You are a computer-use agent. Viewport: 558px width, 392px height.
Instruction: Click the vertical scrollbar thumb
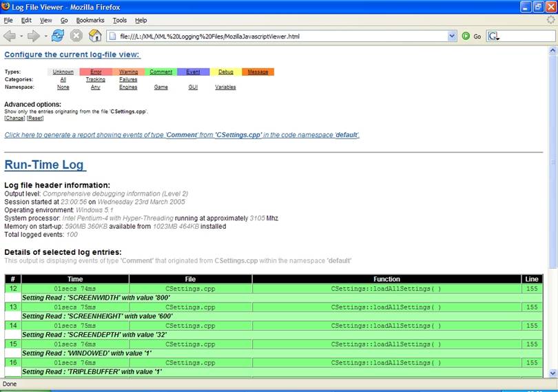[552, 161]
